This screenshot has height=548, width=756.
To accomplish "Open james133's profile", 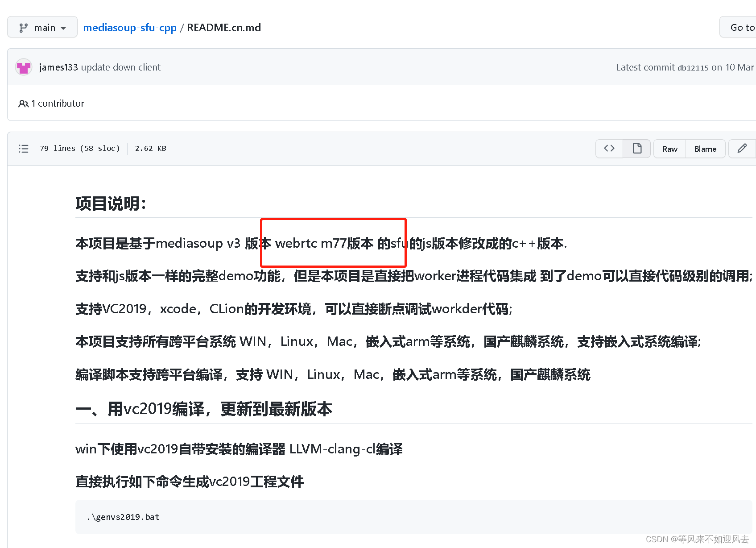I will [x=58, y=67].
